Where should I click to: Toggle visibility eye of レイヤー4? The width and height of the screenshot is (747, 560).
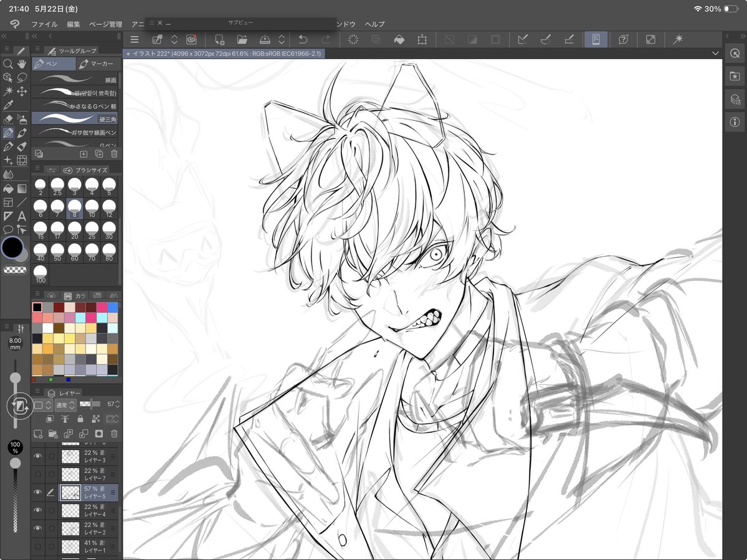37,510
